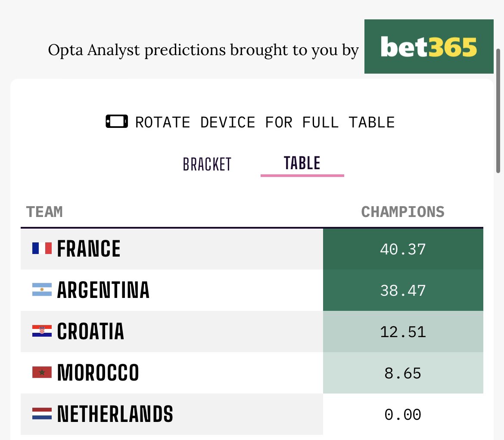Select the Morocco team name
The height and width of the screenshot is (440, 504).
coord(98,372)
